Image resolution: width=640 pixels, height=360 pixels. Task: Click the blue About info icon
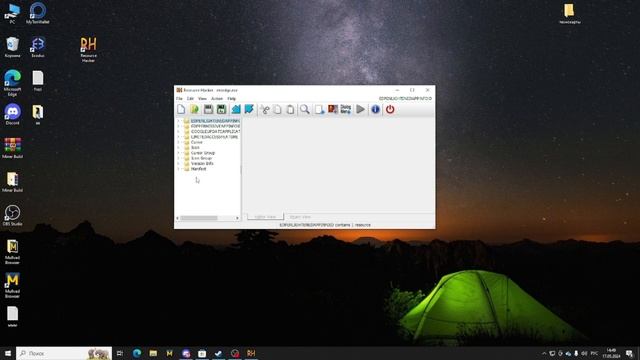pos(376,109)
